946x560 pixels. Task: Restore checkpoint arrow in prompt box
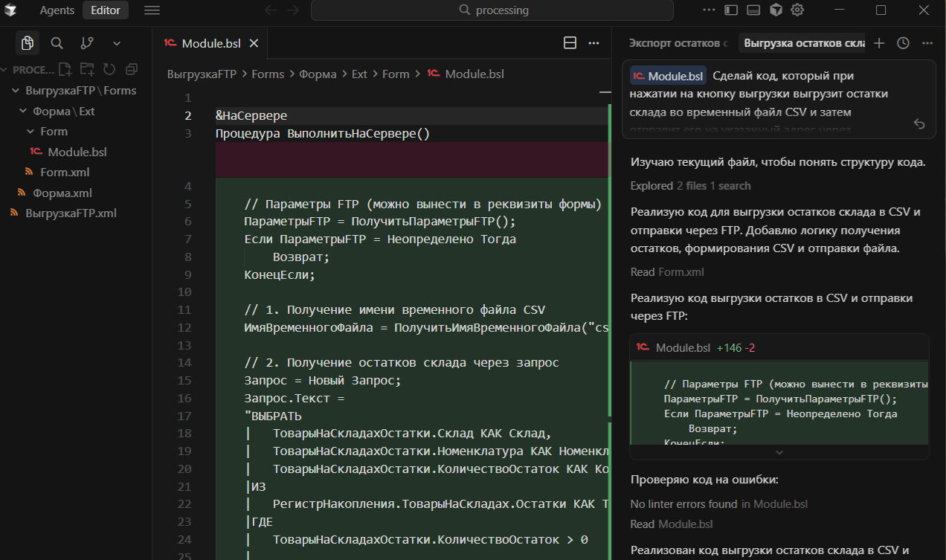(x=919, y=123)
